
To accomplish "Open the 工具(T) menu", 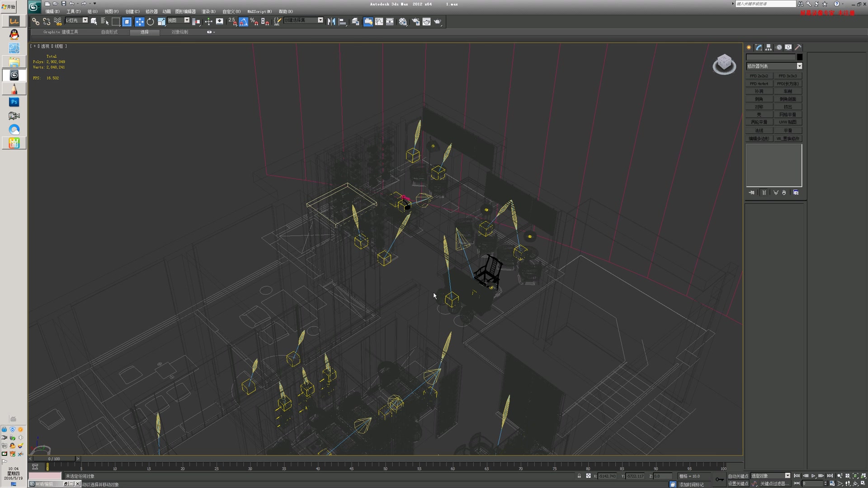I will [74, 11].
